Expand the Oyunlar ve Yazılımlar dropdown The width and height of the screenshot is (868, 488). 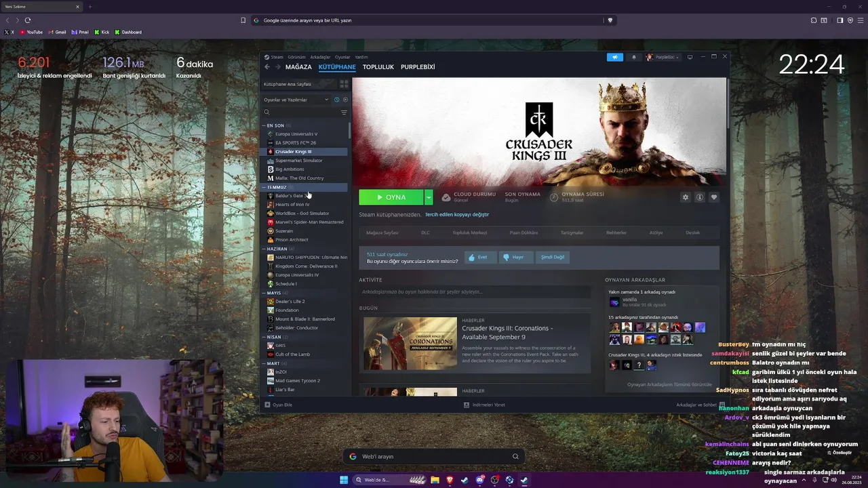[x=296, y=100]
